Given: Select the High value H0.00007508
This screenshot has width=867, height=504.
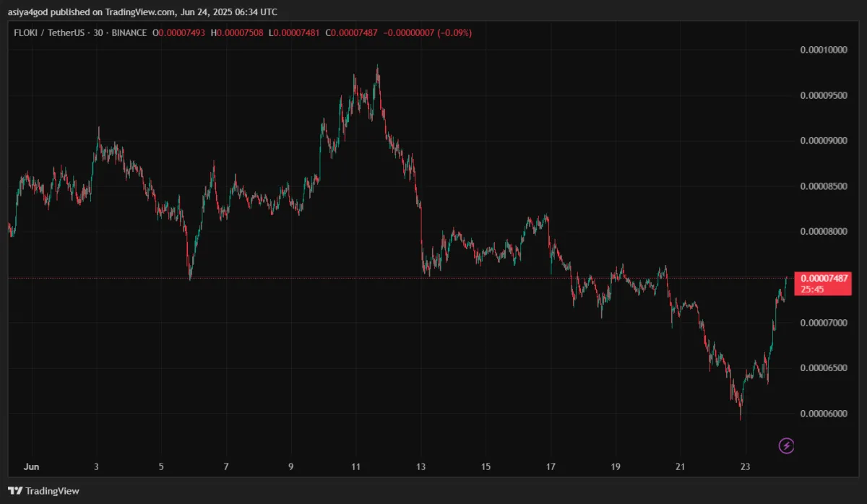Looking at the screenshot, I should tap(239, 32).
